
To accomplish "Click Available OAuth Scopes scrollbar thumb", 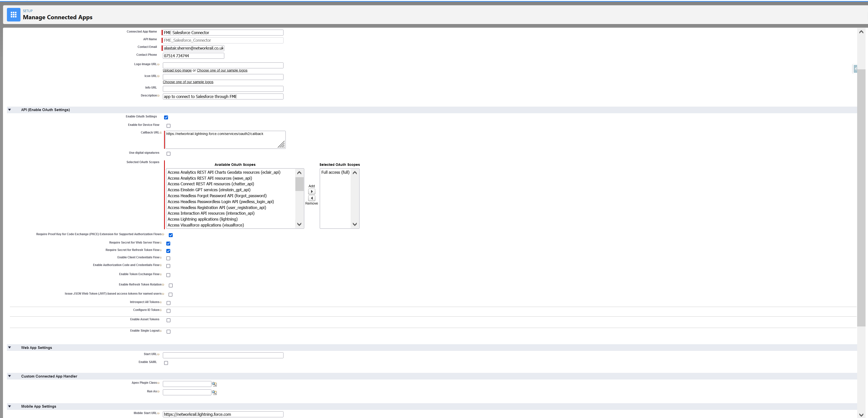I will pyautogui.click(x=299, y=184).
